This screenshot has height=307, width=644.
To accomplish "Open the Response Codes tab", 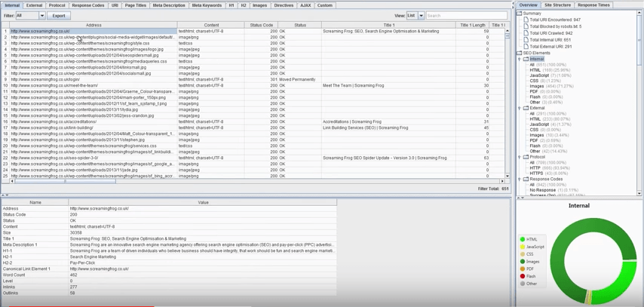I will pyautogui.click(x=88, y=5).
